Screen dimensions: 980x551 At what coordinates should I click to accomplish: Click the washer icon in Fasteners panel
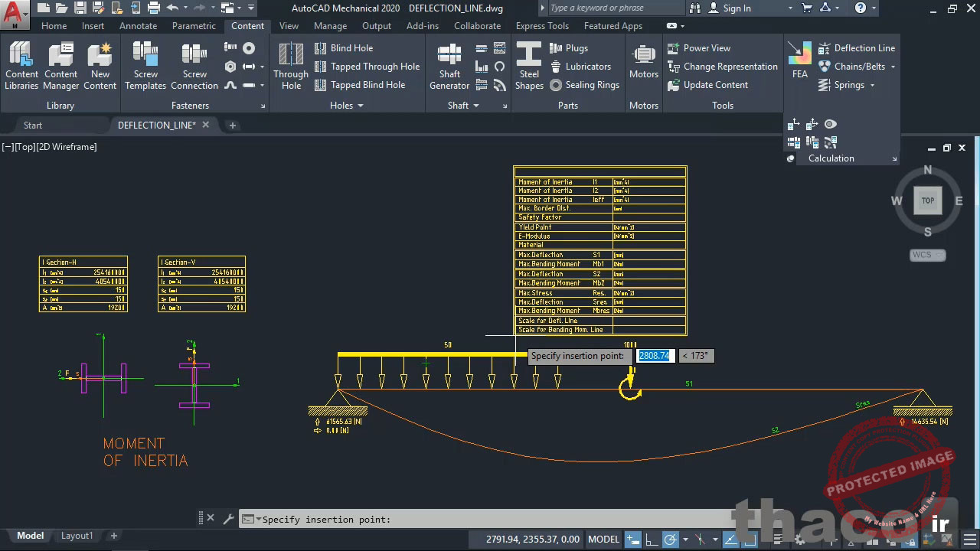[x=249, y=48]
